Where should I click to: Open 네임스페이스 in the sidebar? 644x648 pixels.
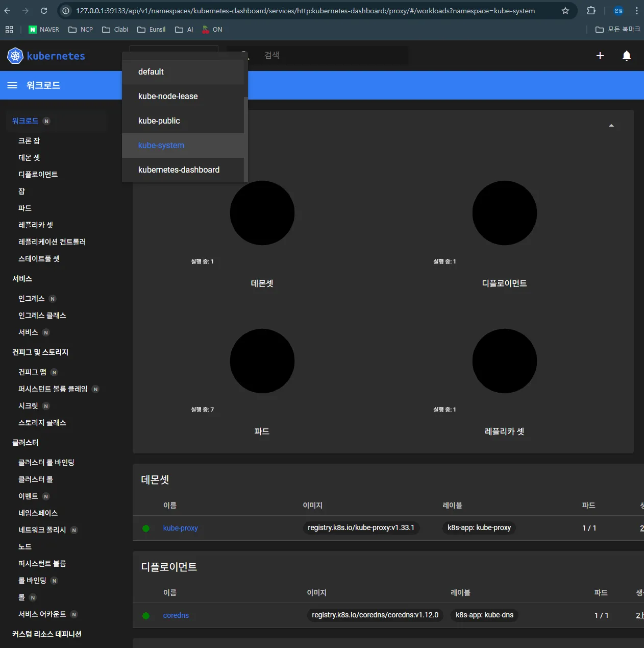click(x=38, y=513)
